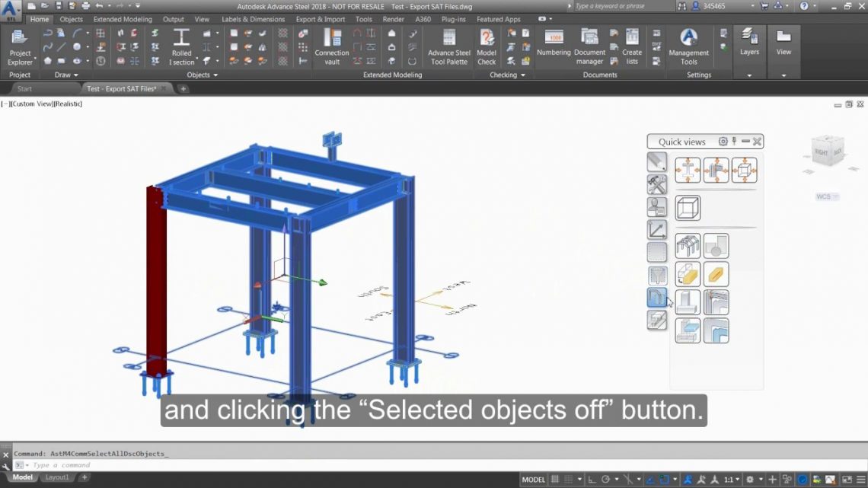Click zoom-to-box quick view icon
Viewport: 868px width, 488px height.
[x=744, y=170]
